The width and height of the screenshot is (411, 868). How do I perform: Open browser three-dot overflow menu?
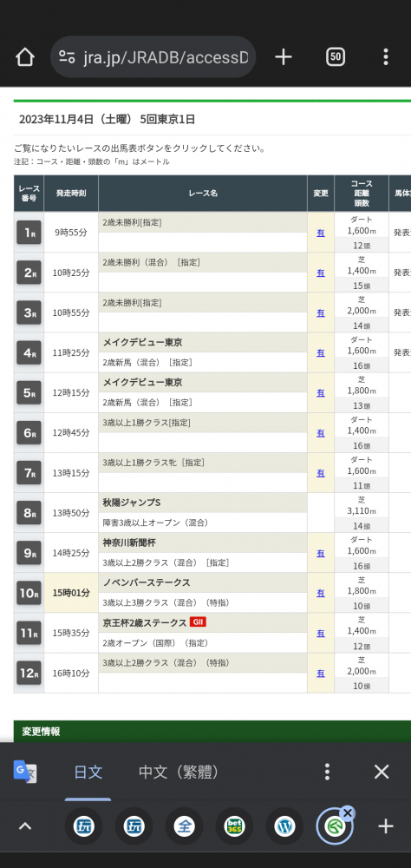(386, 56)
